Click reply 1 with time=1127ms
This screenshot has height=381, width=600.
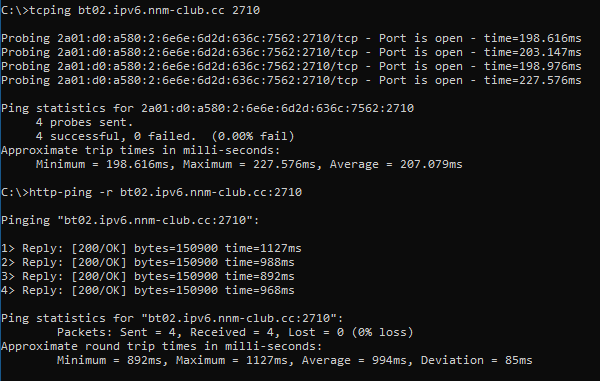pyautogui.click(x=151, y=249)
